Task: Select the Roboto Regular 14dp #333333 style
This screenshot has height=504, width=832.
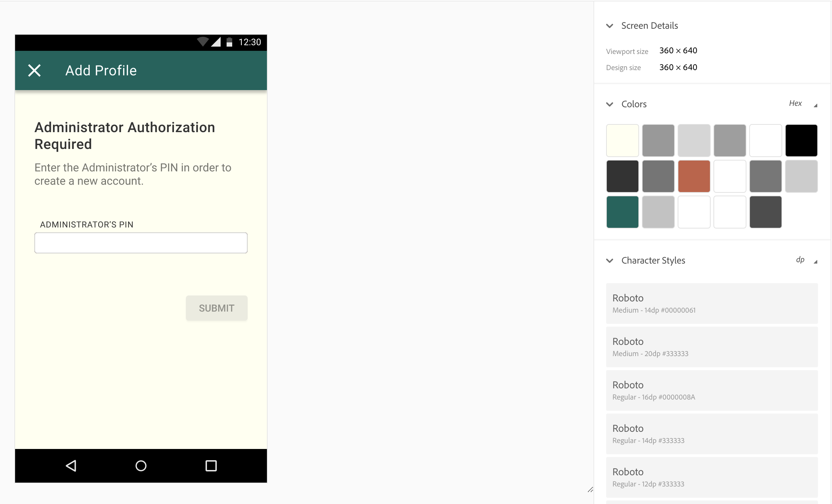Action: [712, 434]
